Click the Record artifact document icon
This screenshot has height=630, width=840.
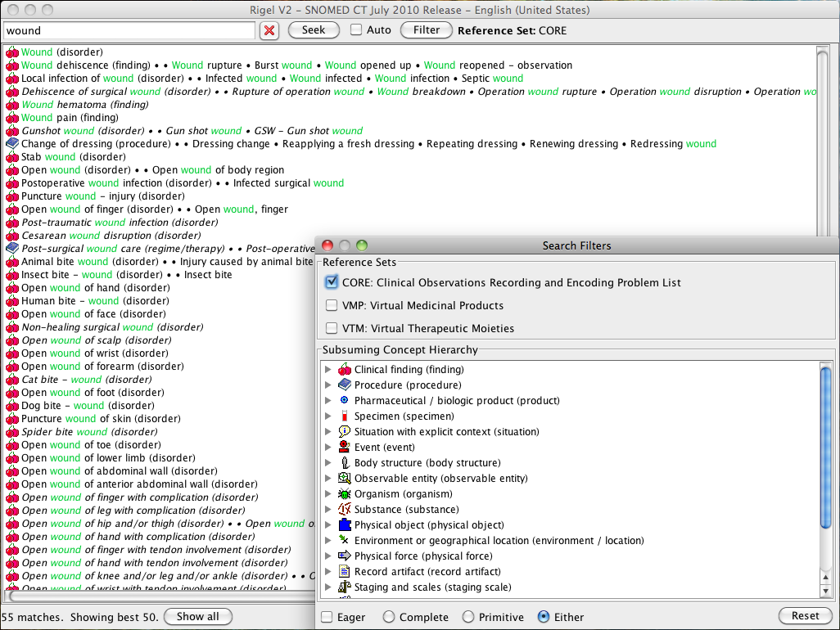(345, 571)
